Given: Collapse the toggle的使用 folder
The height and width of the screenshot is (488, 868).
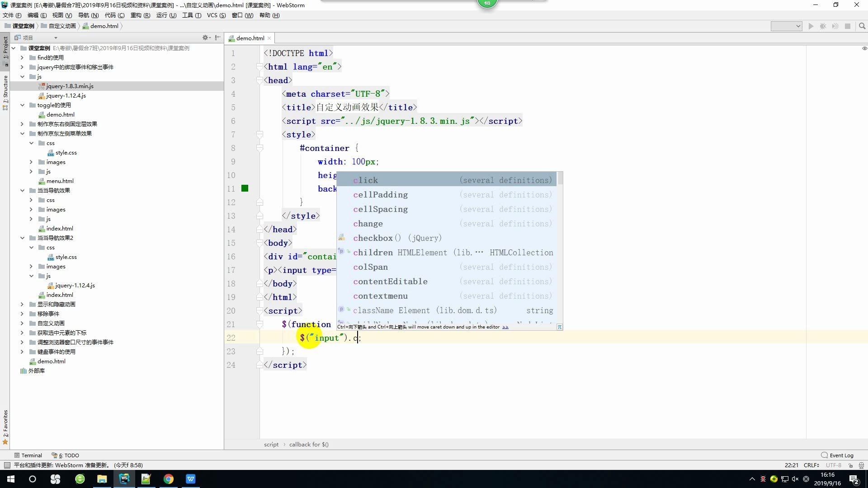Looking at the screenshot, I should point(22,105).
